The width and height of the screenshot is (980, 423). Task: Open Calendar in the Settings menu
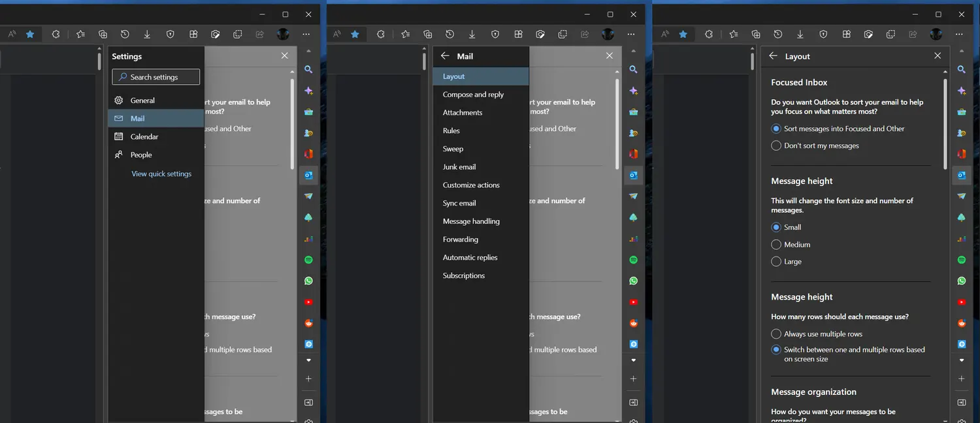click(x=156, y=136)
